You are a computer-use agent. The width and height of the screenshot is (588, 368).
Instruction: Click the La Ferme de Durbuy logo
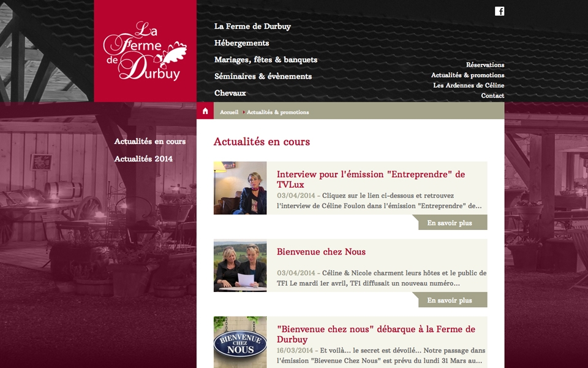(145, 51)
